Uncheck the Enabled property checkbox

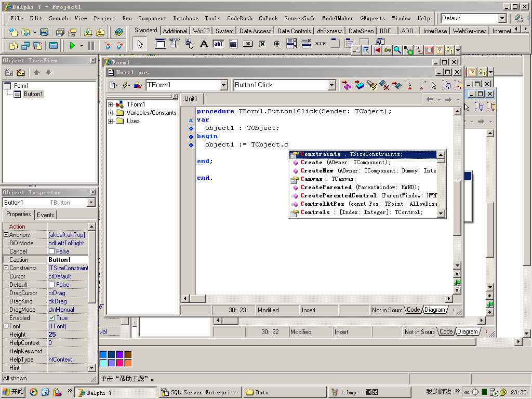(x=51, y=318)
